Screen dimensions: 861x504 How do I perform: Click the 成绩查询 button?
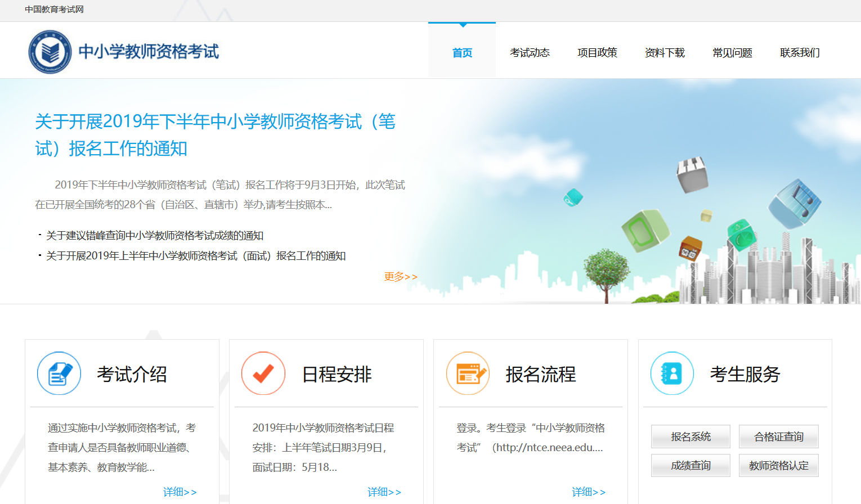[x=690, y=465]
